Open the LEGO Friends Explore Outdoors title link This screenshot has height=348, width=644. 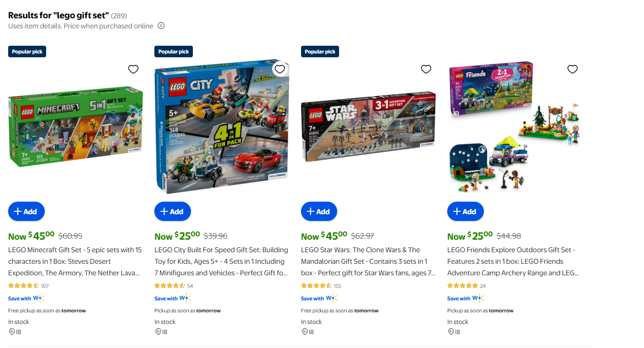[x=515, y=261]
